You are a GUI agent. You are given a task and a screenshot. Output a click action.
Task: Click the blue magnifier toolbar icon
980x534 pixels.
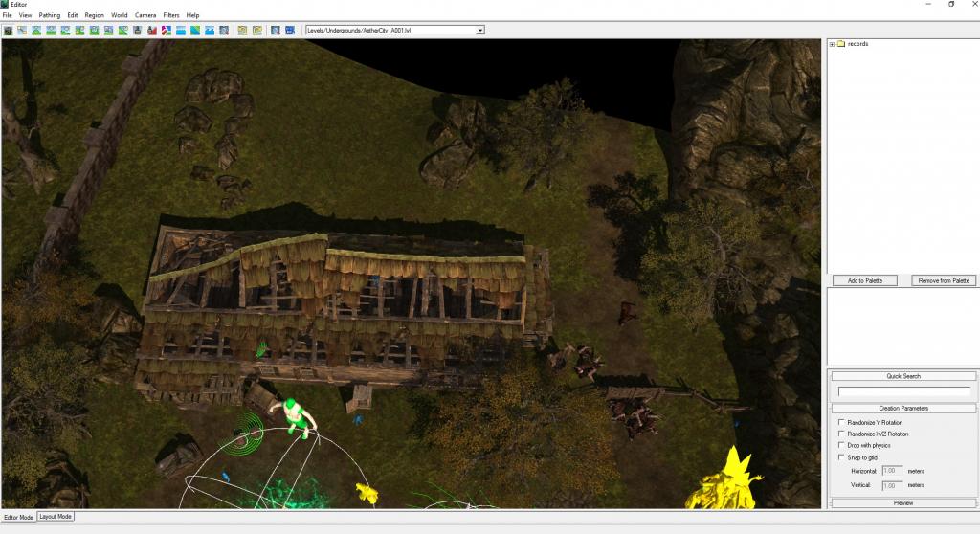(276, 30)
